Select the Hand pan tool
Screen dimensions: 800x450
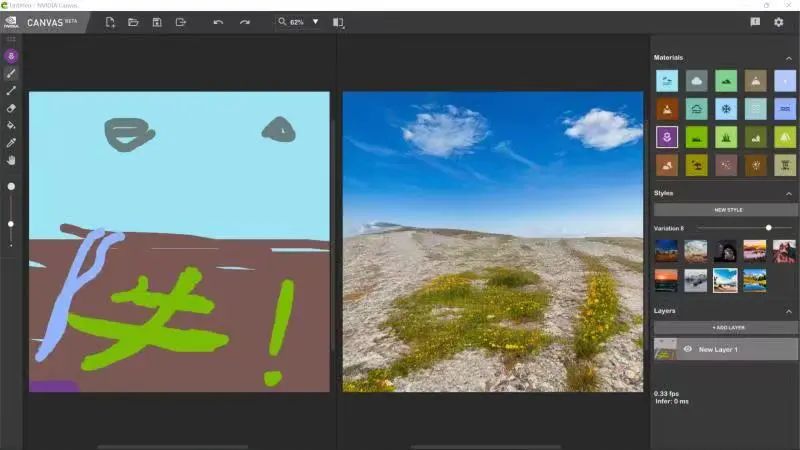11,160
